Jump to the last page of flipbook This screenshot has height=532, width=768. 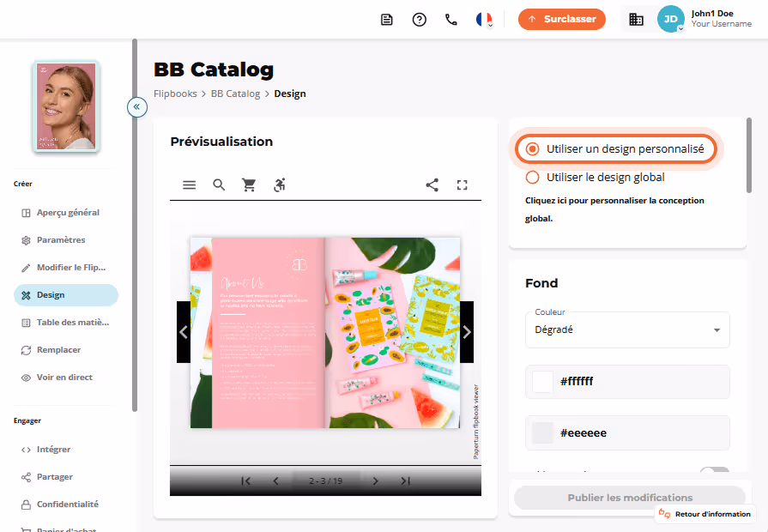(406, 481)
